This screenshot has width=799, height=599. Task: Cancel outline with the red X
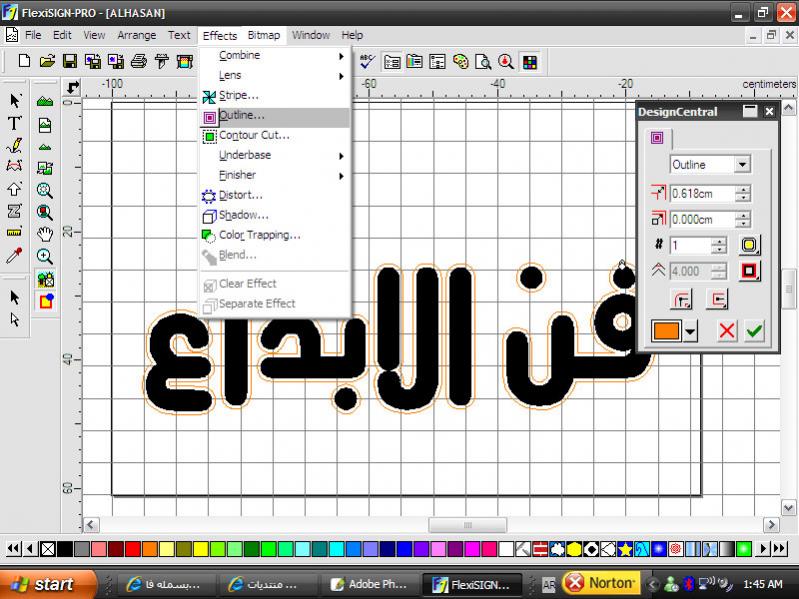[x=727, y=332]
